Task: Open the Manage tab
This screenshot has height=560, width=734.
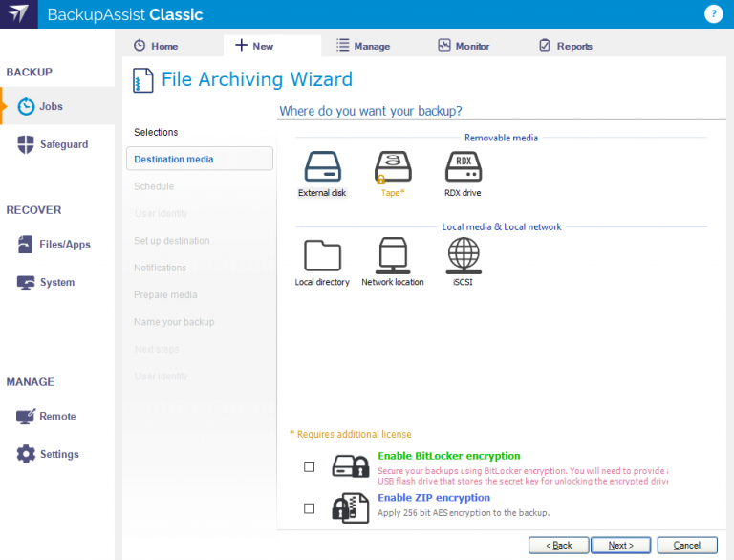Action: pyautogui.click(x=363, y=46)
